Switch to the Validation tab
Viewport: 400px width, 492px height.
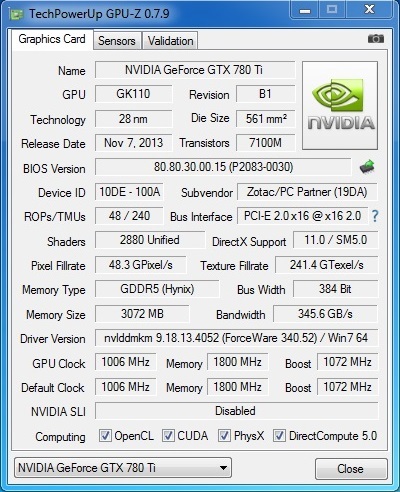[x=170, y=41]
